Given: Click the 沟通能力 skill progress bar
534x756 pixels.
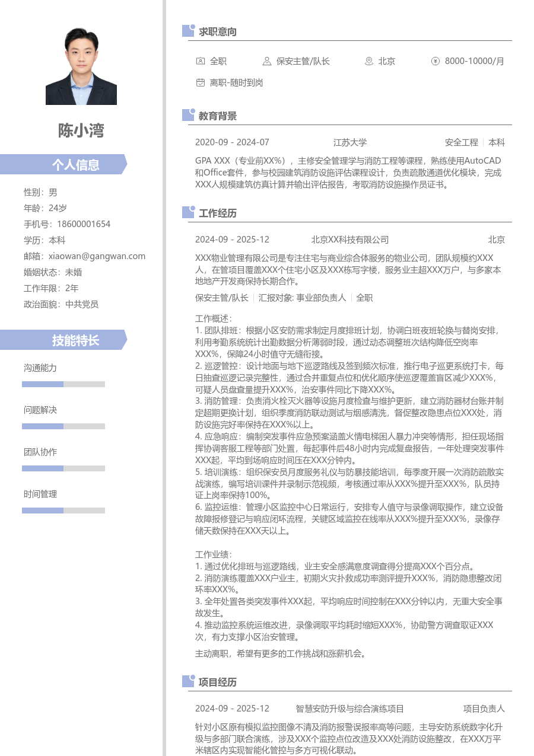Looking at the screenshot, I should [x=63, y=384].
